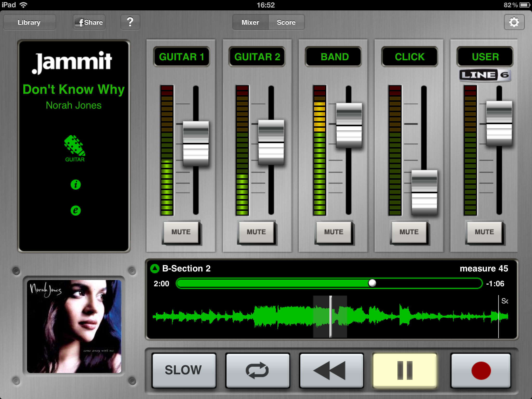
Task: Tap the song title "Don't Know Why"
Action: pos(74,89)
